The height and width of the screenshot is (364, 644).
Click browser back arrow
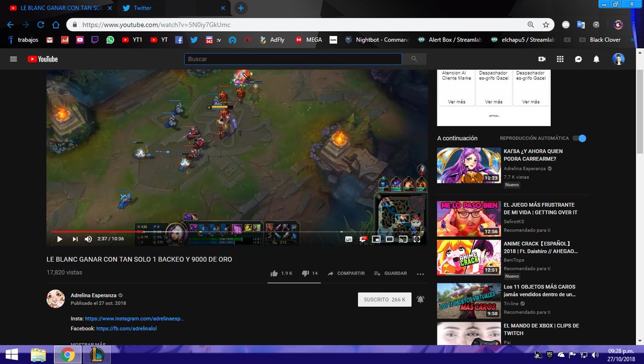click(x=11, y=25)
